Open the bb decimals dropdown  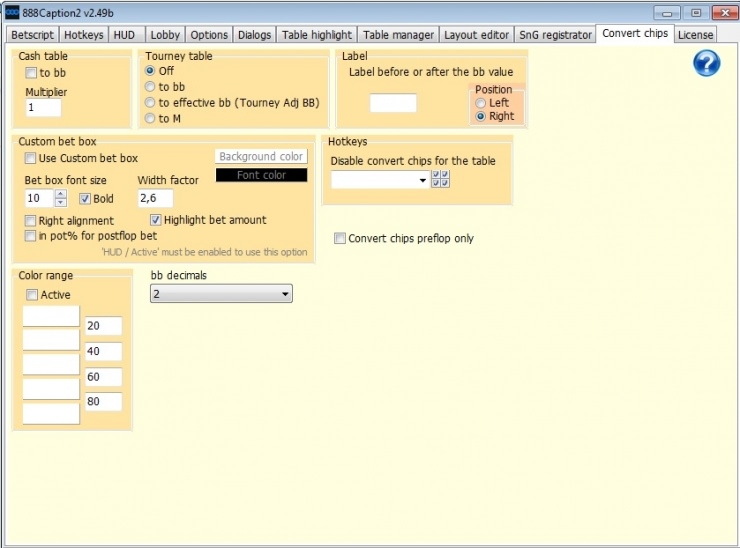[x=221, y=294]
